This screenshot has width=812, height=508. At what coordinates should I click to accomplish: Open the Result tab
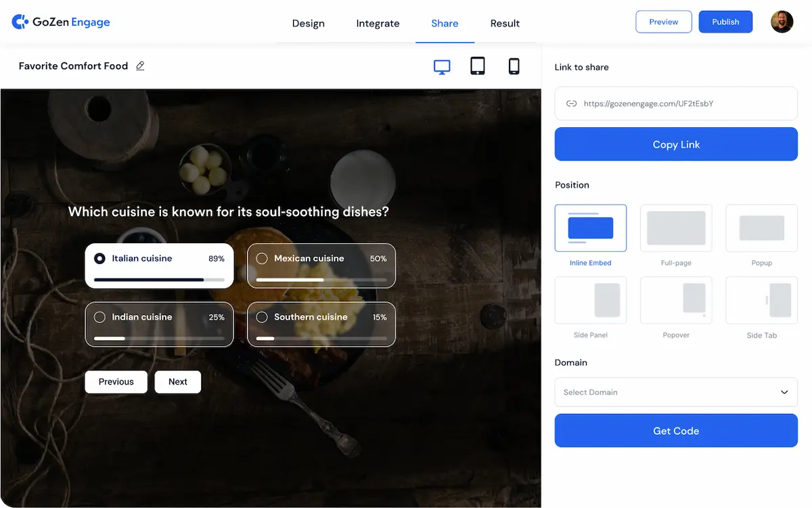coord(505,24)
